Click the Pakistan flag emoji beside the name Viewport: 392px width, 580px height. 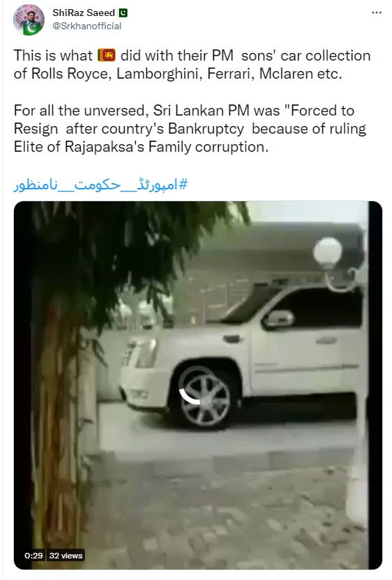[x=123, y=13]
